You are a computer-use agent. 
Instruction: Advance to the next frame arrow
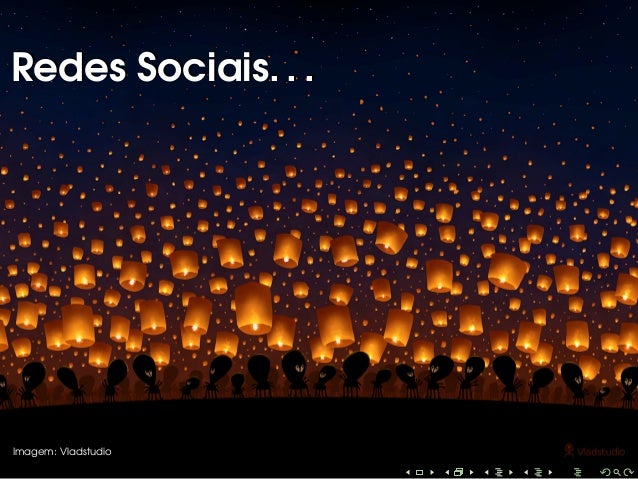[x=472, y=472]
